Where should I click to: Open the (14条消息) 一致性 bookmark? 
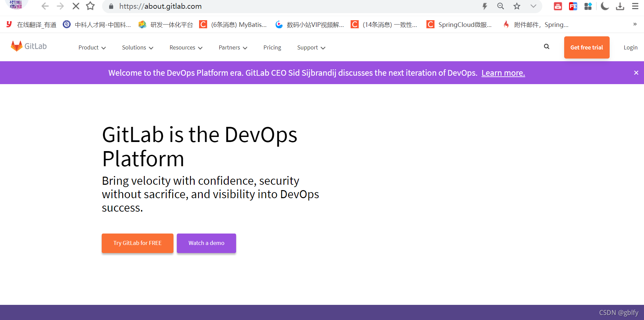click(384, 25)
